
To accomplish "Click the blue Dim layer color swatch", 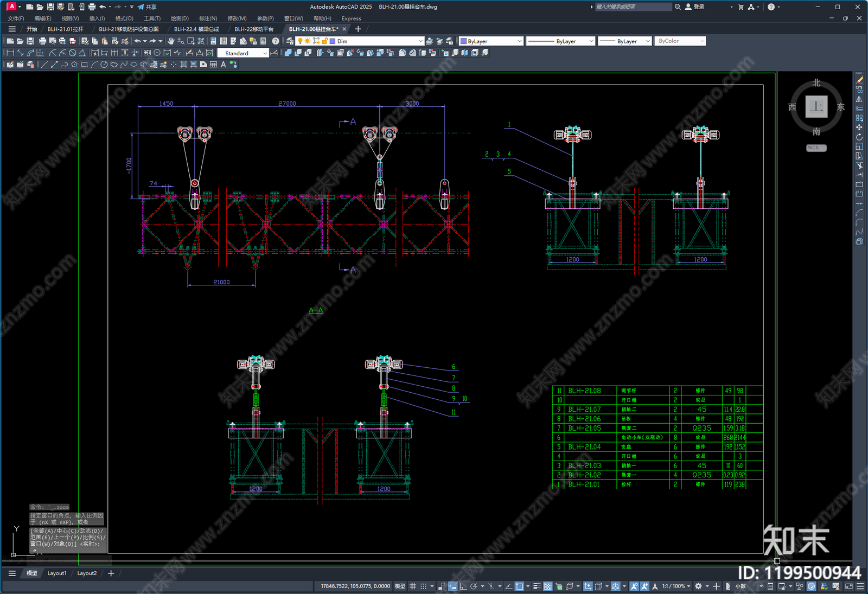I will [x=333, y=41].
